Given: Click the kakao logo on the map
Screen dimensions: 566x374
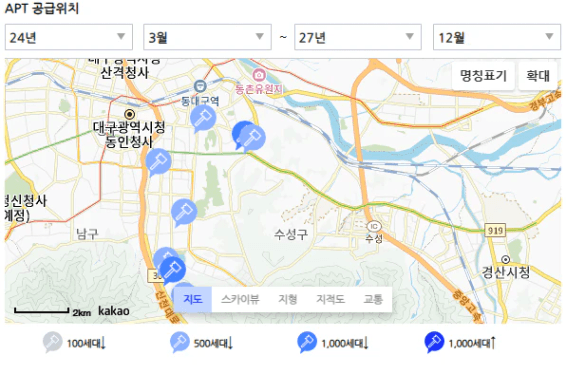Looking at the screenshot, I should (114, 311).
